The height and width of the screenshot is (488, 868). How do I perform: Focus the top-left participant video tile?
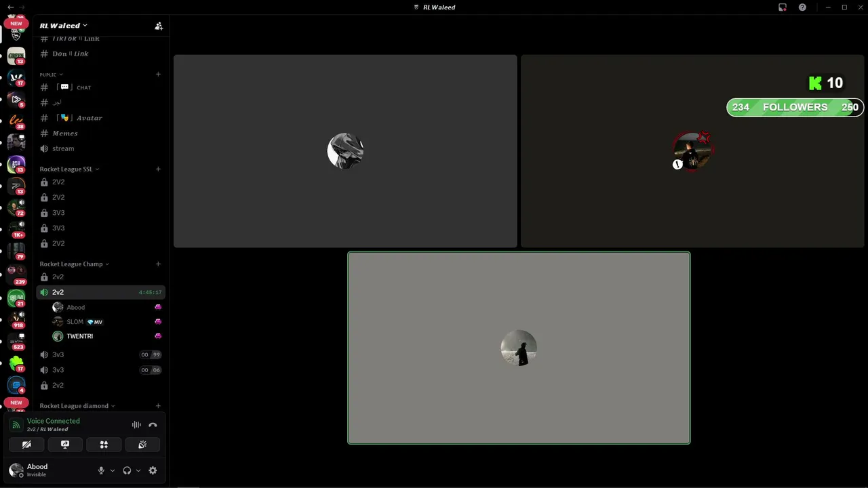(345, 151)
